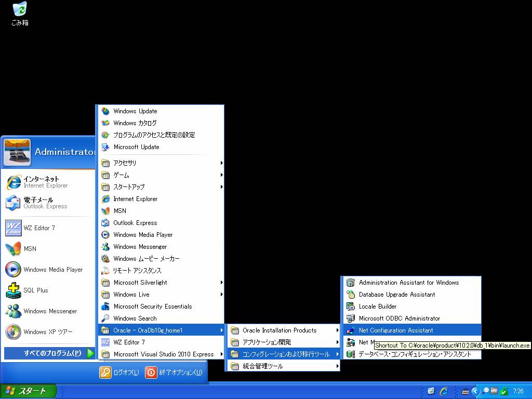This screenshot has height=399, width=532.
Task: Click the Net Configuration Assistant icon
Action: (351, 330)
